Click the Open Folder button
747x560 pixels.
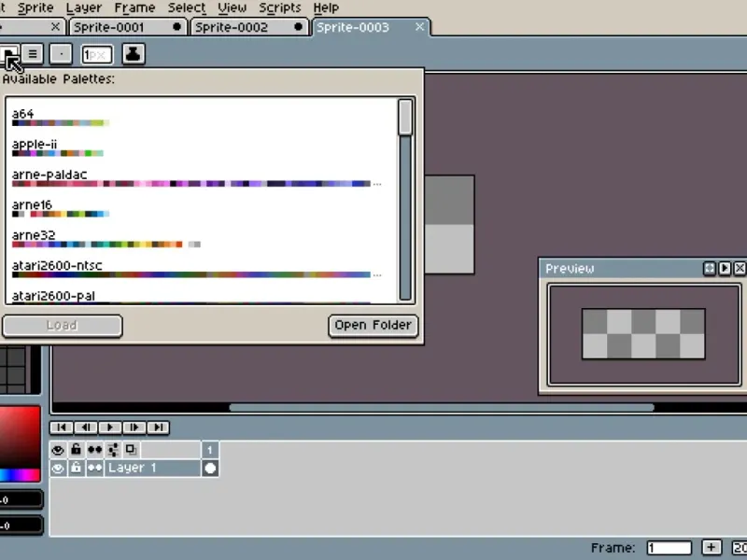pos(373,326)
